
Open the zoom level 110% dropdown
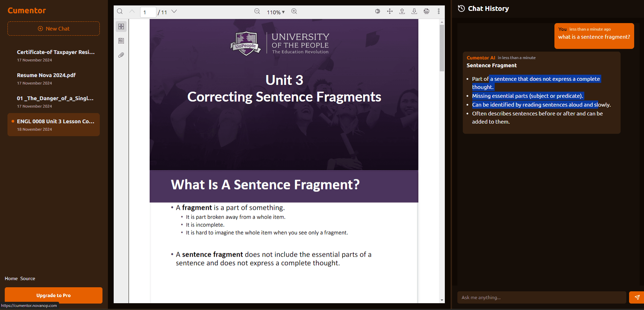tap(276, 12)
